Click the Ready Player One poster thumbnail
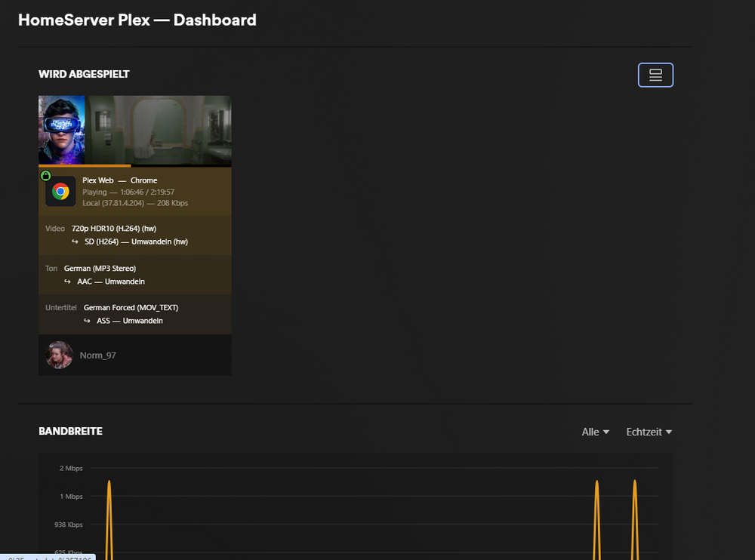The height and width of the screenshot is (560, 755). [62, 130]
